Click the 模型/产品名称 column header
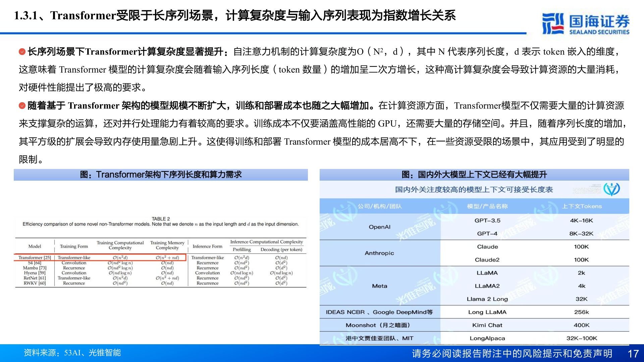This screenshot has width=644, height=362. coord(487,206)
